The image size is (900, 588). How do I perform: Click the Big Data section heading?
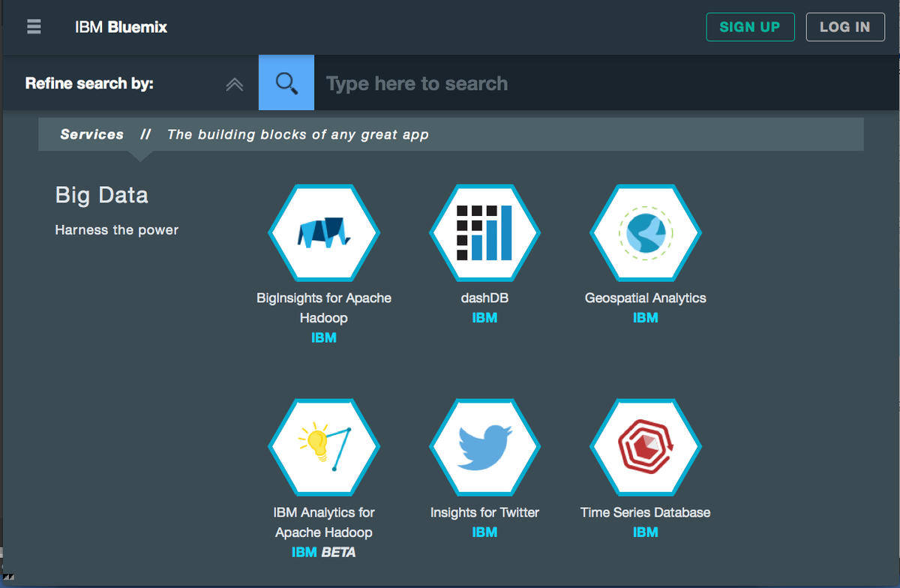point(102,196)
